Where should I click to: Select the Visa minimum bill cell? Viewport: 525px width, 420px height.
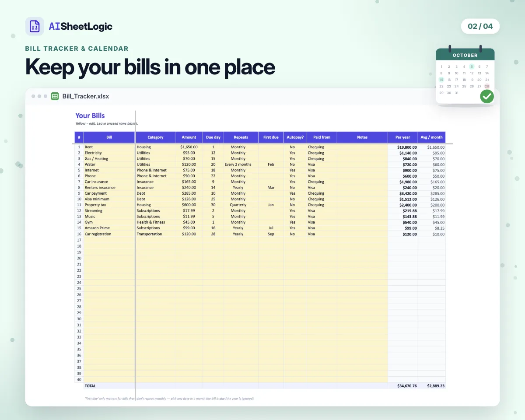[x=109, y=199]
